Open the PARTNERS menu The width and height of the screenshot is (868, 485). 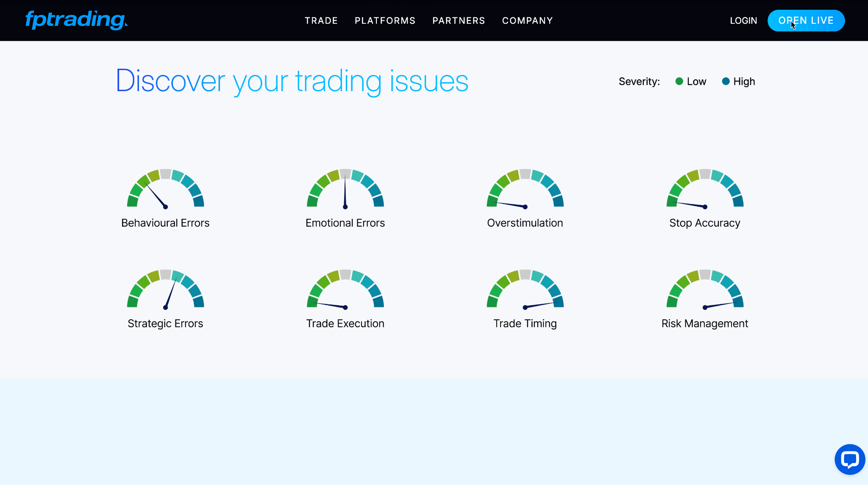pyautogui.click(x=459, y=20)
